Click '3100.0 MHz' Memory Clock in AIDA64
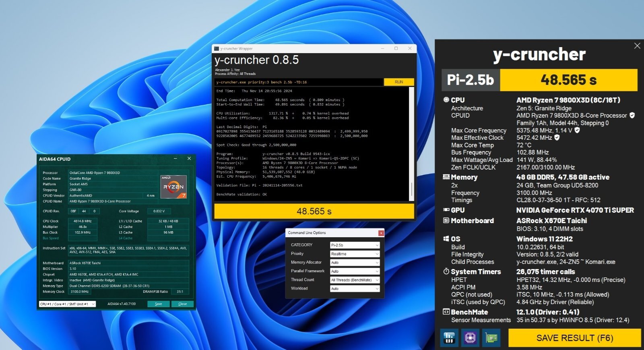Viewport: 644px width, 350px height. click(x=79, y=292)
